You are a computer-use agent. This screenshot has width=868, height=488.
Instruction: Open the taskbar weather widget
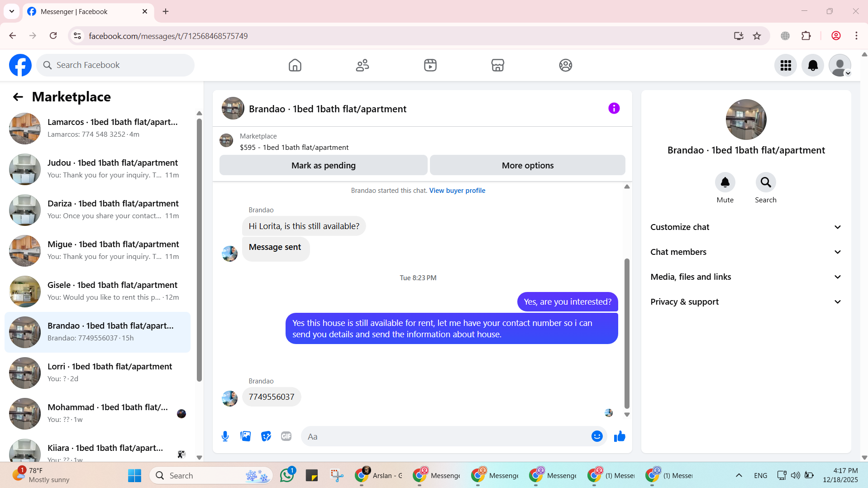pos(41,475)
